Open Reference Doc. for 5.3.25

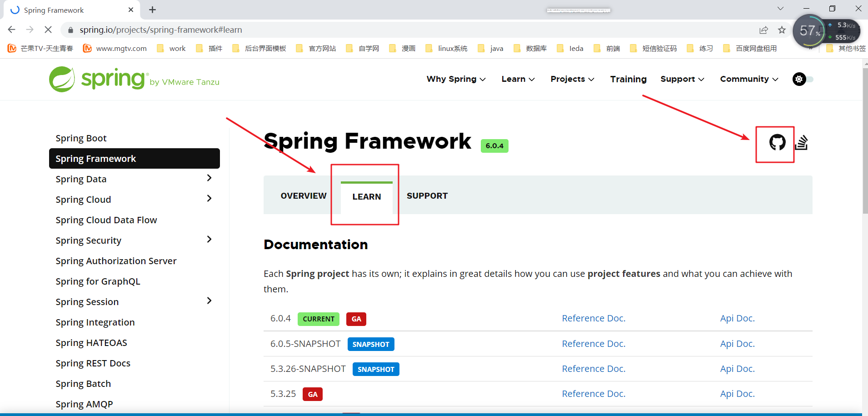coord(594,394)
